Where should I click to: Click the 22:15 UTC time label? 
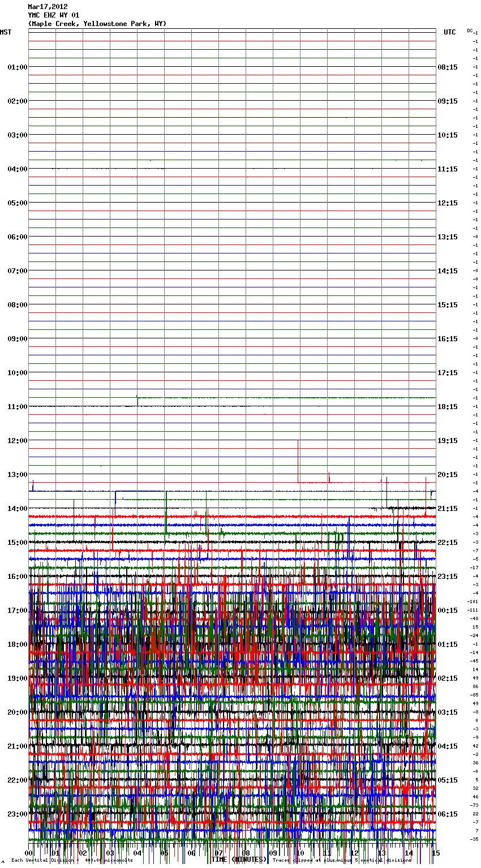448,543
